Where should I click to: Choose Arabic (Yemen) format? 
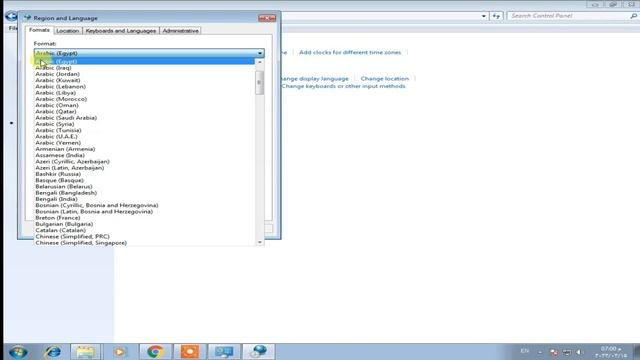pos(144,142)
